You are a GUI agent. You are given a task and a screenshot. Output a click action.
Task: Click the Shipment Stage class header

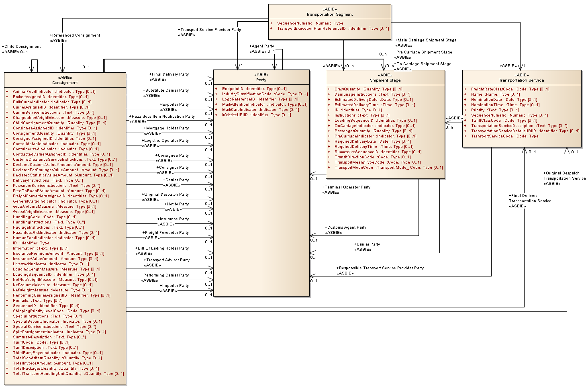[385, 80]
